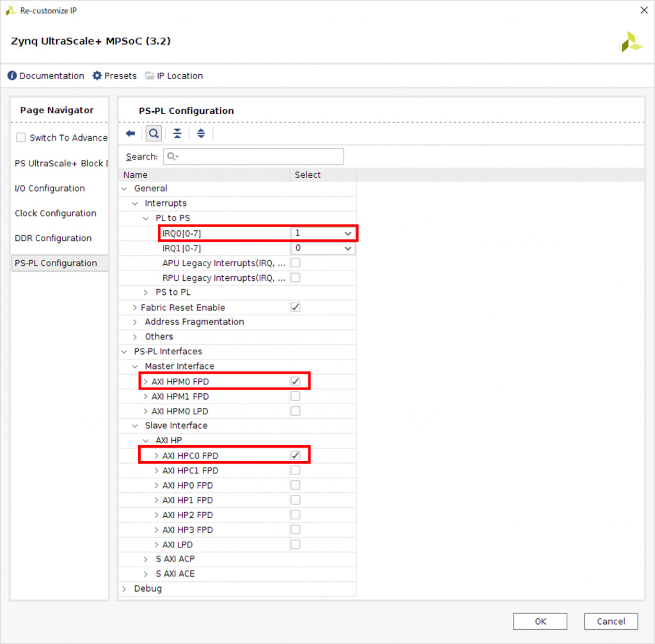
Task: Collapse PL to PS node
Action: click(146, 219)
